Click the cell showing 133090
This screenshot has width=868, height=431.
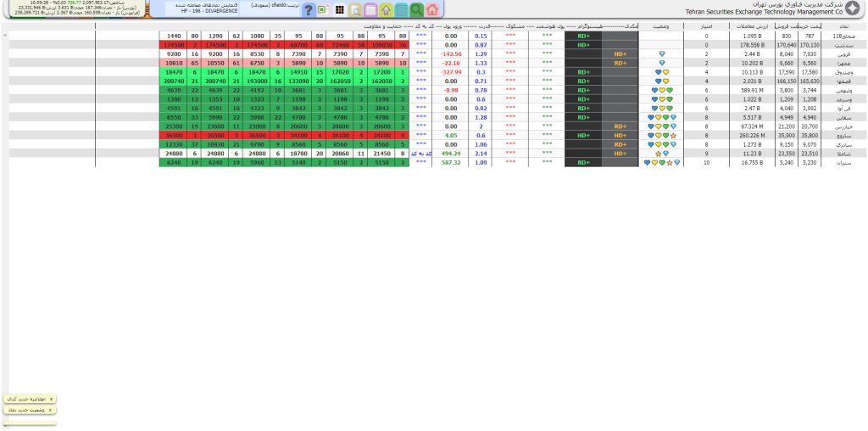(298, 81)
